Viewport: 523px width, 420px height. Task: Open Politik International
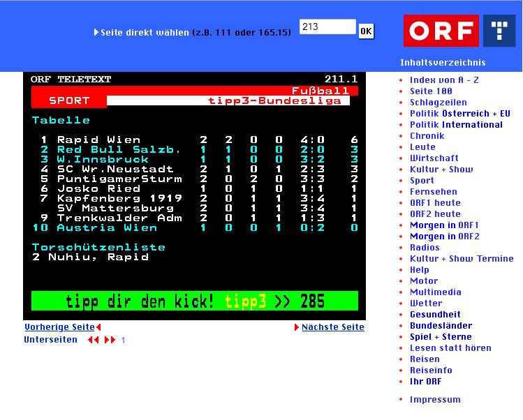coord(456,125)
